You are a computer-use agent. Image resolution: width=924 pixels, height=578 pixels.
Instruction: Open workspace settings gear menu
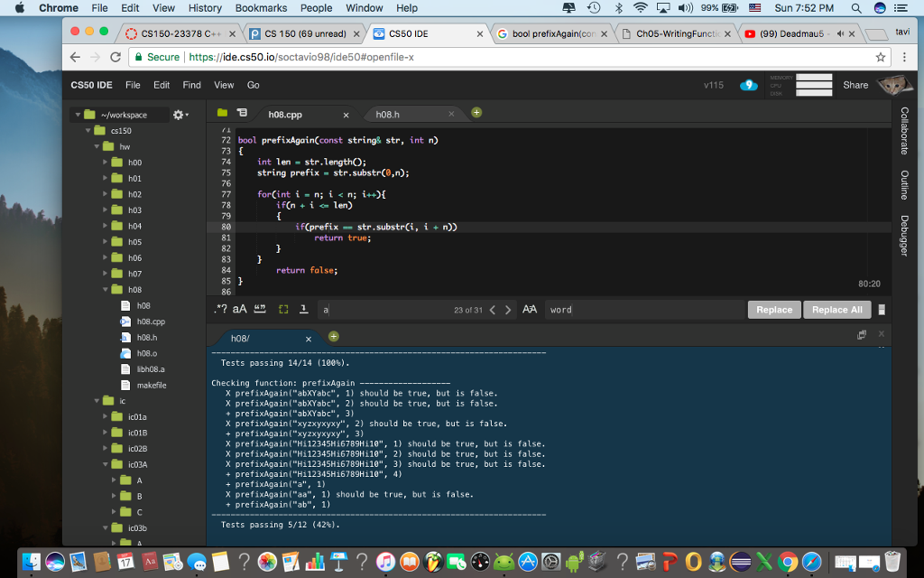point(179,115)
